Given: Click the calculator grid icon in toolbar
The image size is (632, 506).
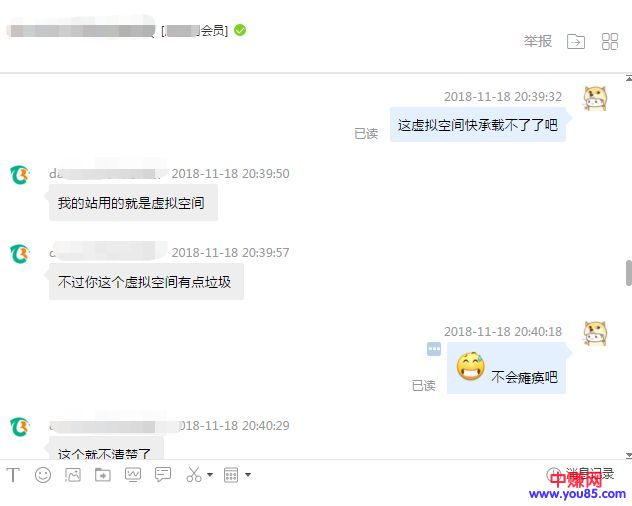Looking at the screenshot, I should click(231, 475).
